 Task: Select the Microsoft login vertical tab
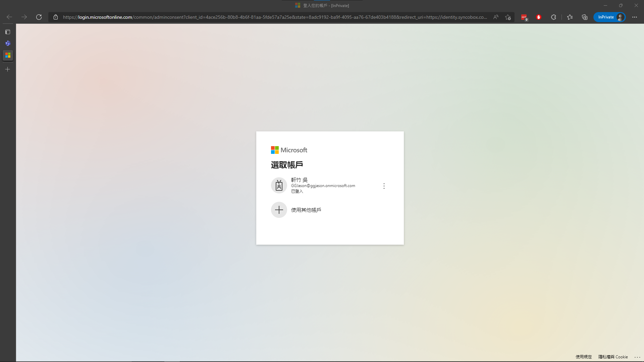tap(8, 55)
